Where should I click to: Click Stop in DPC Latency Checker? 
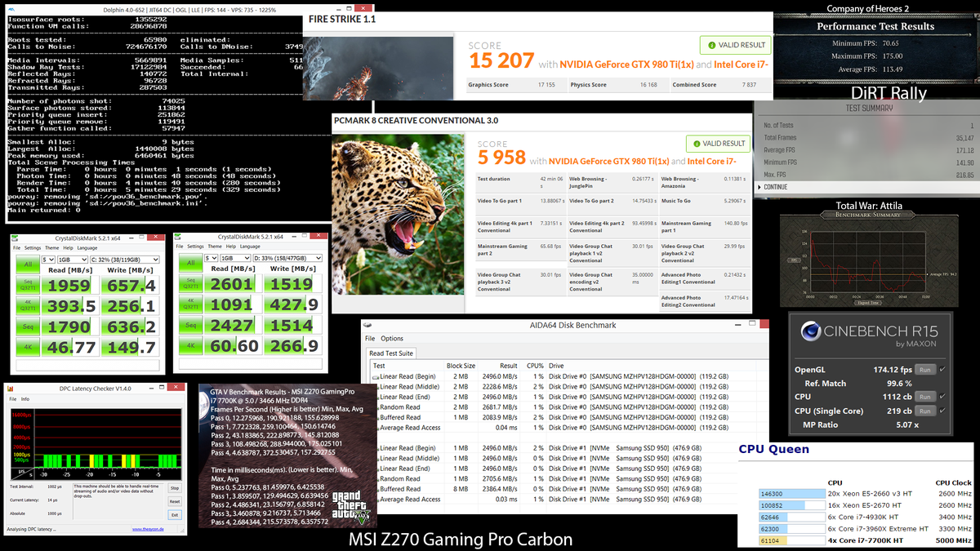coord(174,487)
